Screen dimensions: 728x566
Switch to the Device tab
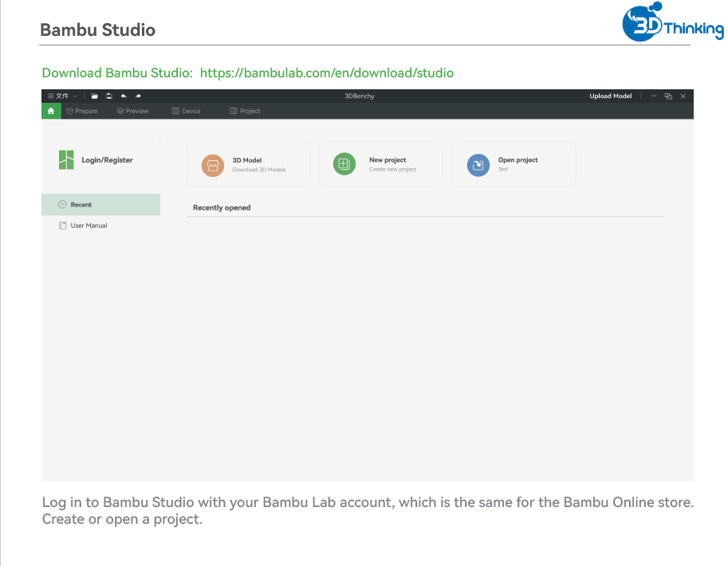tap(186, 111)
